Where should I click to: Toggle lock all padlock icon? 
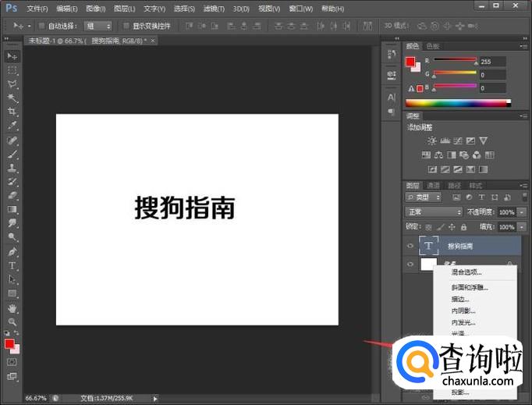click(x=463, y=227)
